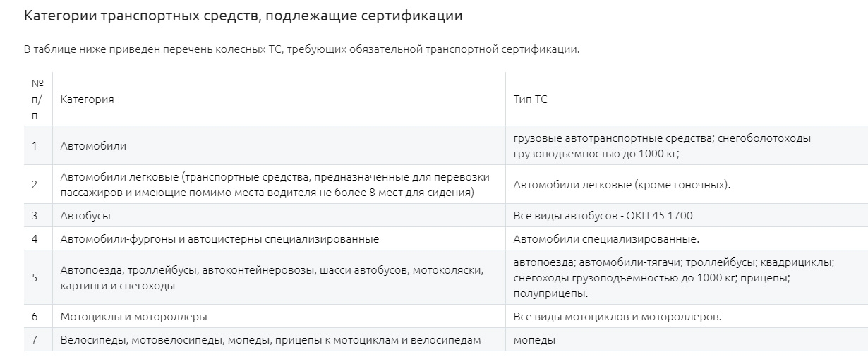Select the 'Тип ТС' column header
The width and height of the screenshot is (868, 364).
(x=687, y=99)
